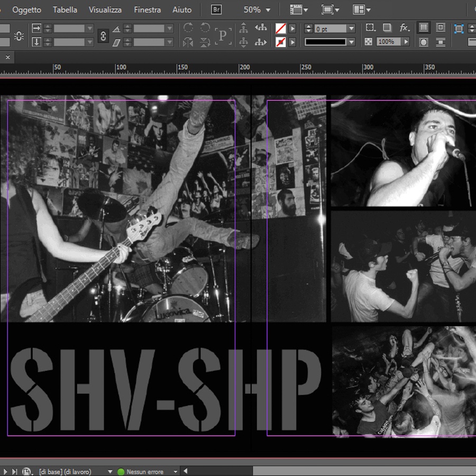Close the open document tab

tap(7, 57)
